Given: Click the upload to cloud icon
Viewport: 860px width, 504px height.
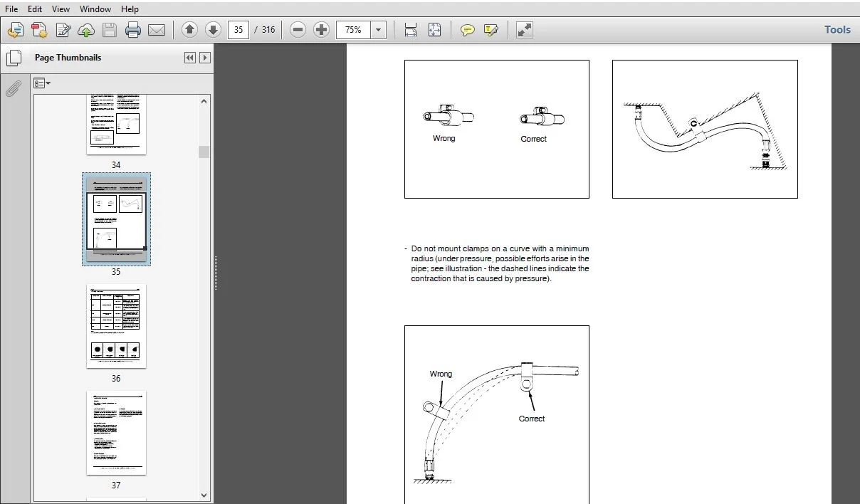Looking at the screenshot, I should [x=86, y=30].
